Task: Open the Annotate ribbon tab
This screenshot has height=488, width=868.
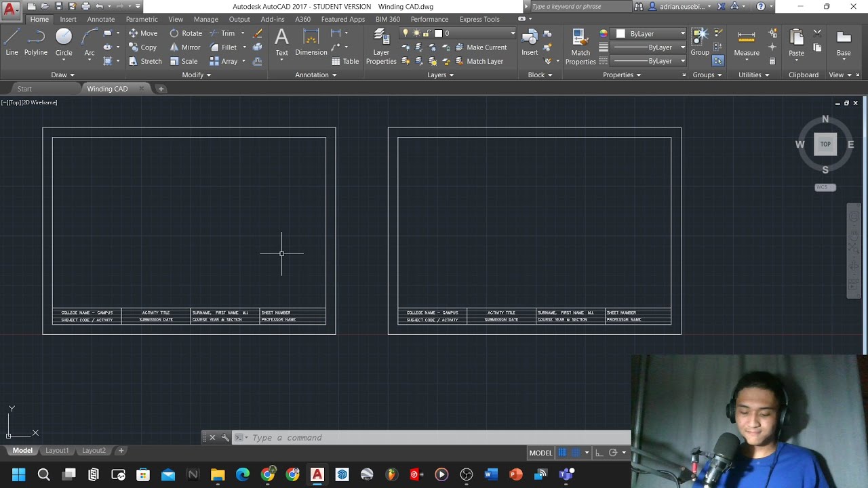Action: [x=101, y=19]
